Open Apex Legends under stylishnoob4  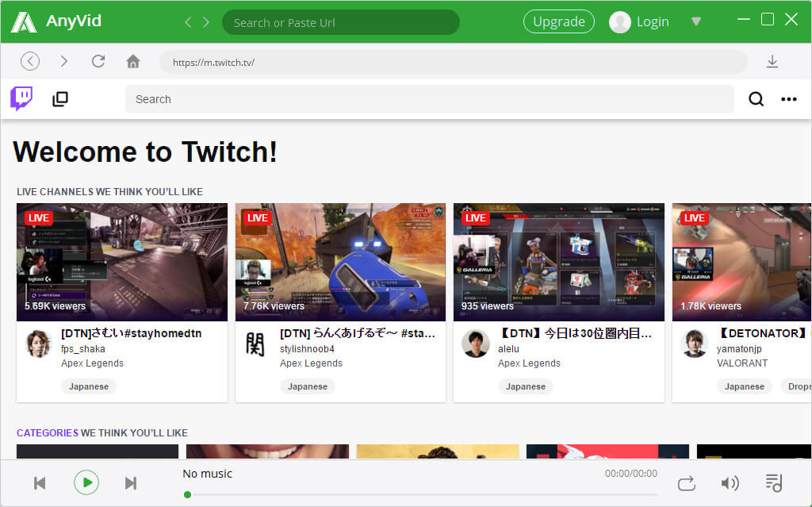pos(311,363)
